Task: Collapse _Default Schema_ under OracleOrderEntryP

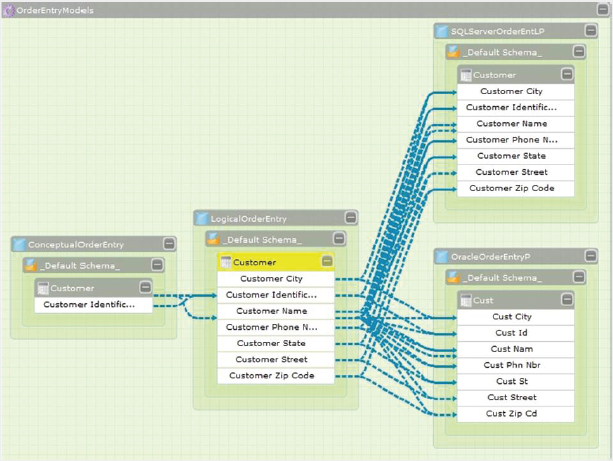Action: tap(579, 277)
